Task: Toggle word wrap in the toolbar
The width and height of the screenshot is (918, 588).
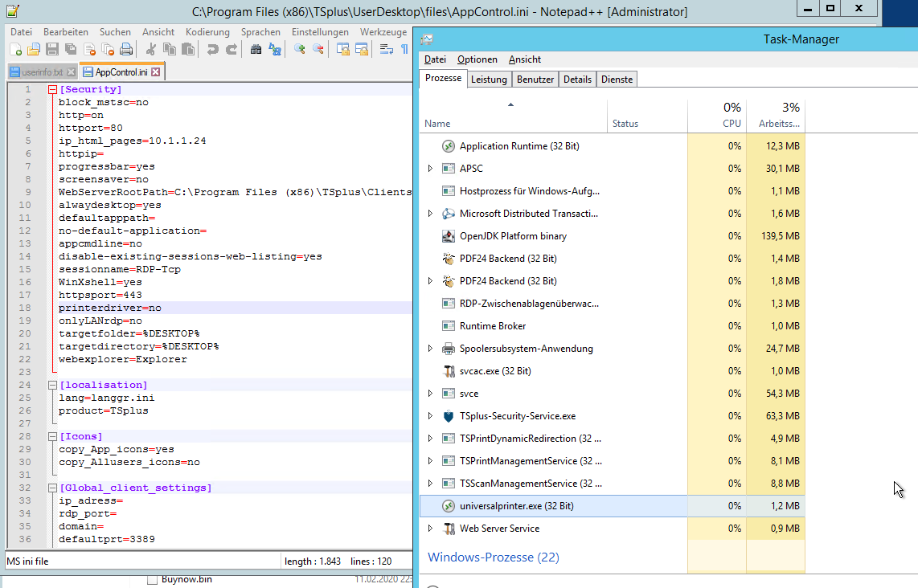Action: coord(386,50)
